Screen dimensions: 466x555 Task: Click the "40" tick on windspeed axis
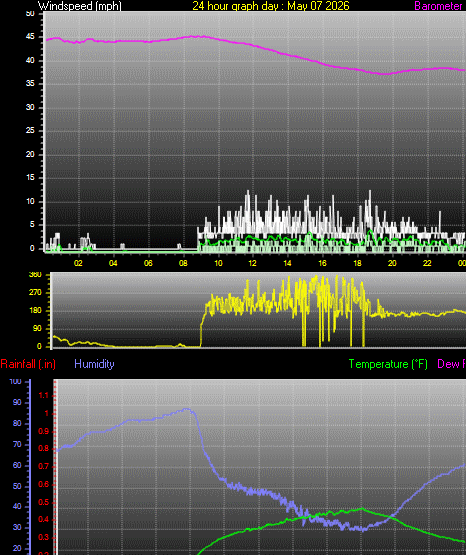pos(30,60)
